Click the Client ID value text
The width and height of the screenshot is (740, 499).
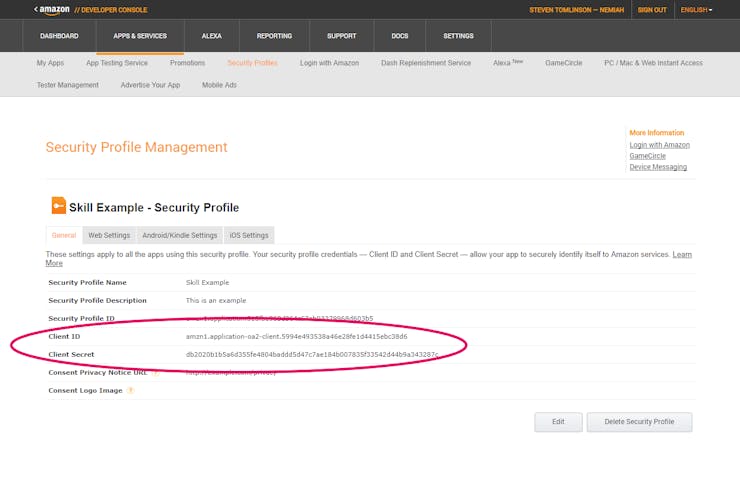pyautogui.click(x=296, y=337)
